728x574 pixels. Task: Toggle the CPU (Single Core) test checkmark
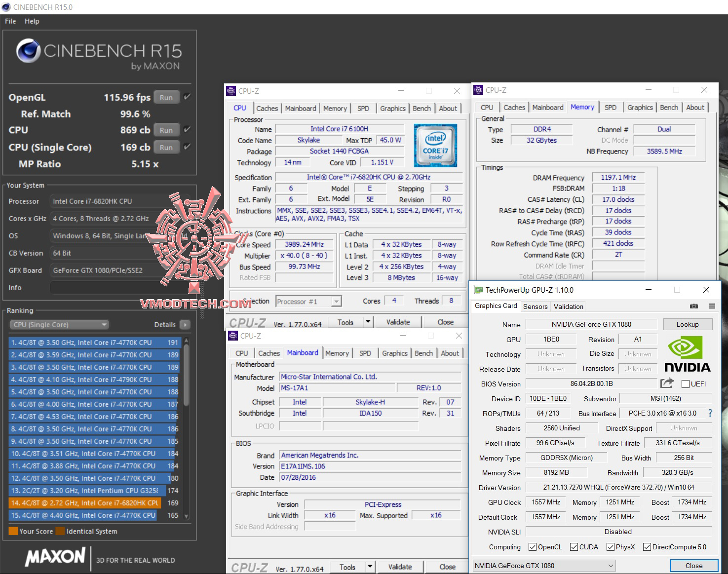coord(187,147)
